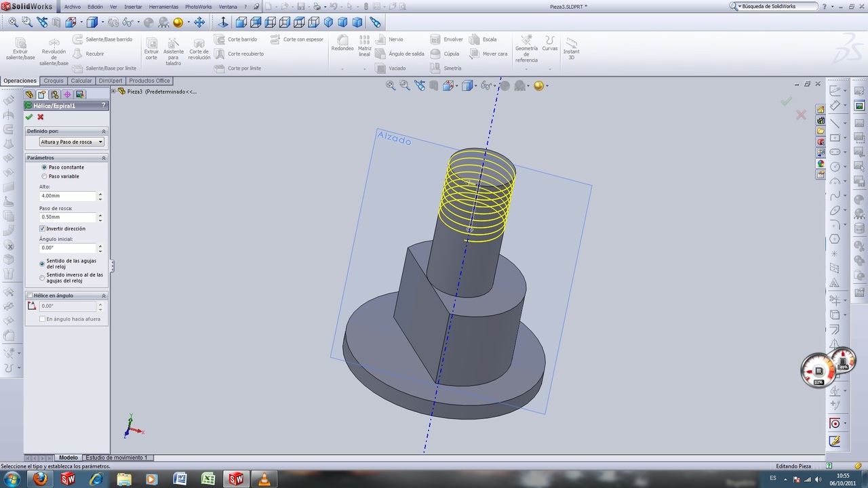Activate Instant 3D
This screenshot has height=488, width=868.
tap(571, 47)
